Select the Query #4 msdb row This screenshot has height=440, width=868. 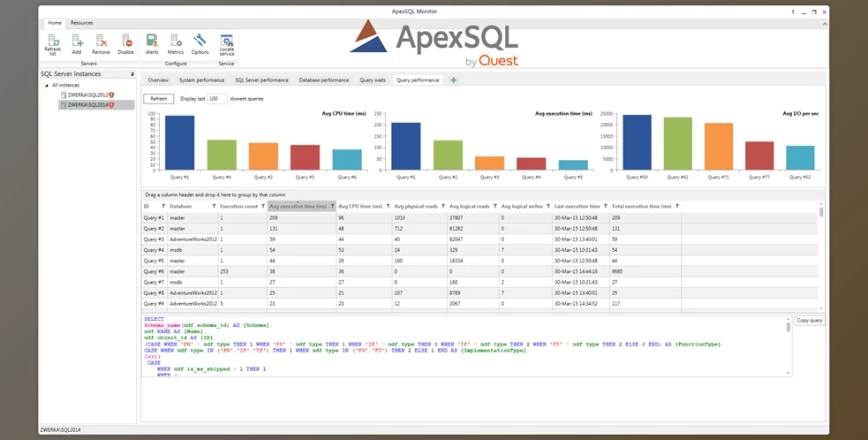(x=479, y=250)
